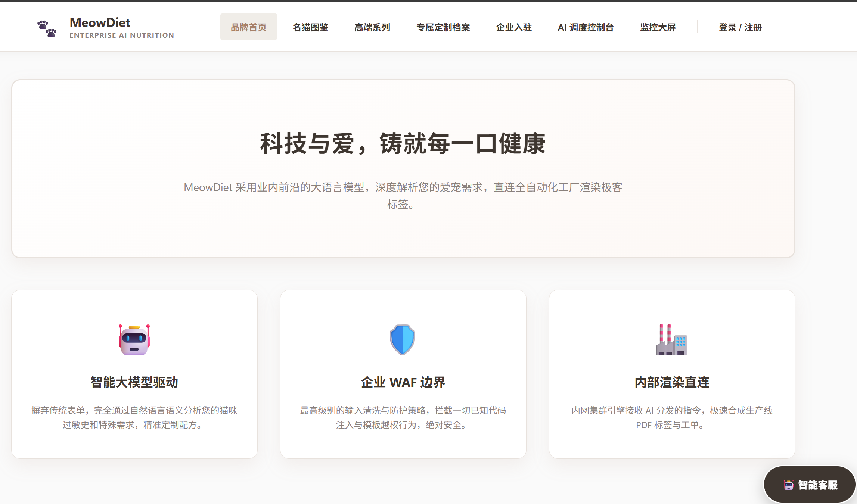Click the 内部渲染直连 card heading
The image size is (857, 504).
(672, 382)
